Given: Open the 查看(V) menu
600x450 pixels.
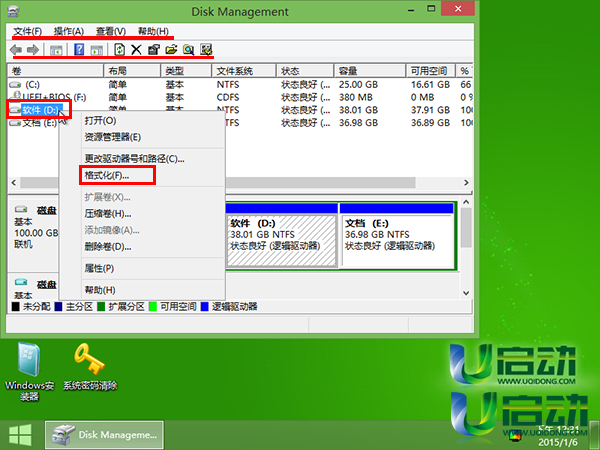Looking at the screenshot, I should point(111,31).
